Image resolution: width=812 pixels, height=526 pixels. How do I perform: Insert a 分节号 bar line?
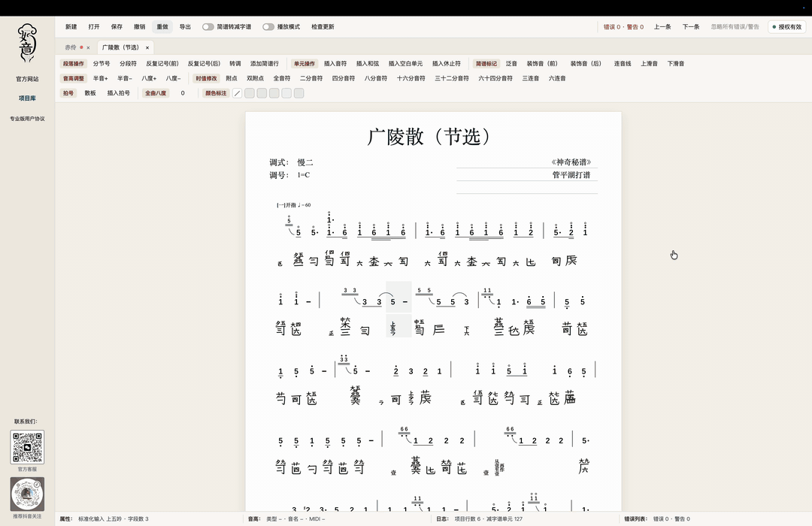(x=101, y=64)
